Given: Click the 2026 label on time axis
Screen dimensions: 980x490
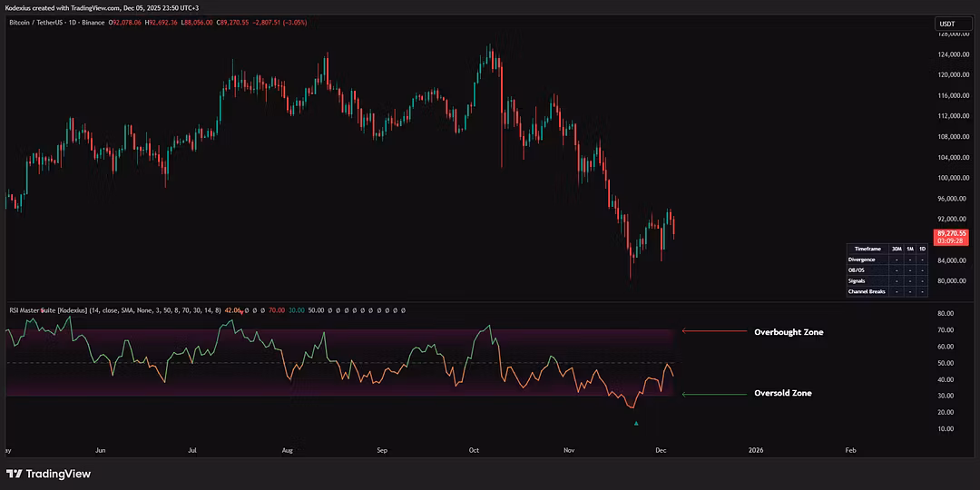Looking at the screenshot, I should point(754,449).
